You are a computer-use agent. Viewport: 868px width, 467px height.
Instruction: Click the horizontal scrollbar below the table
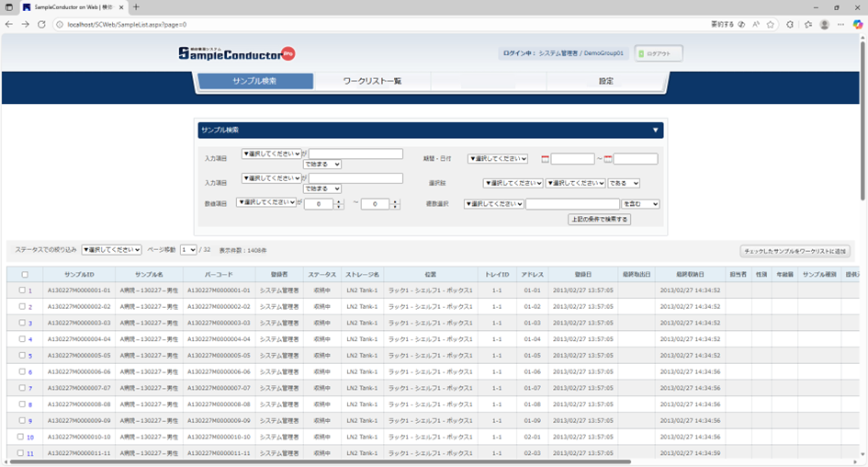pyautogui.click(x=321, y=461)
